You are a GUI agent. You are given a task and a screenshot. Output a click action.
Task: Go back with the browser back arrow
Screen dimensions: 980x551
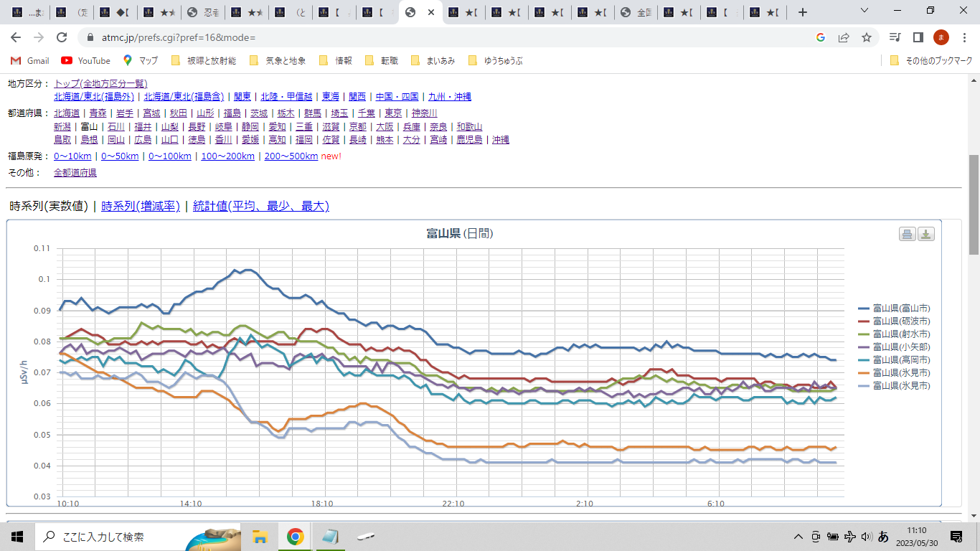point(16,37)
